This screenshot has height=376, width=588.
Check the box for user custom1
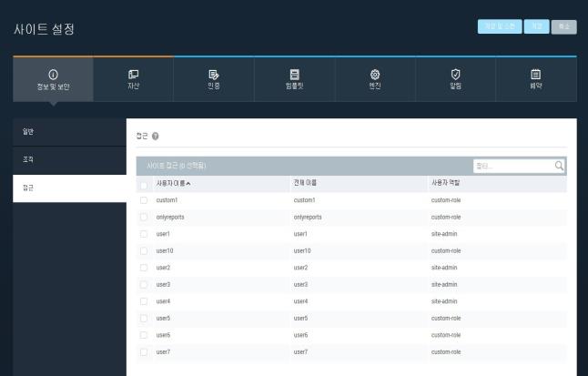(144, 200)
